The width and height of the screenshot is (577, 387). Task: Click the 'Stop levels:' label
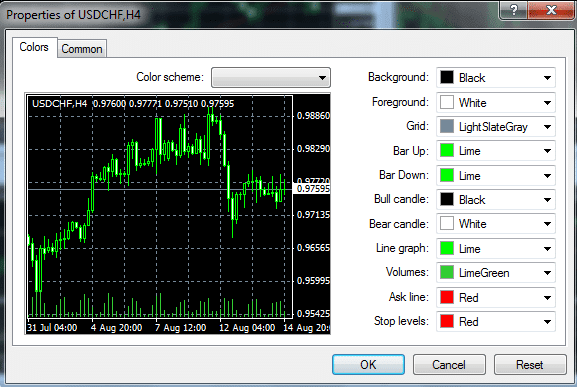[x=401, y=321]
